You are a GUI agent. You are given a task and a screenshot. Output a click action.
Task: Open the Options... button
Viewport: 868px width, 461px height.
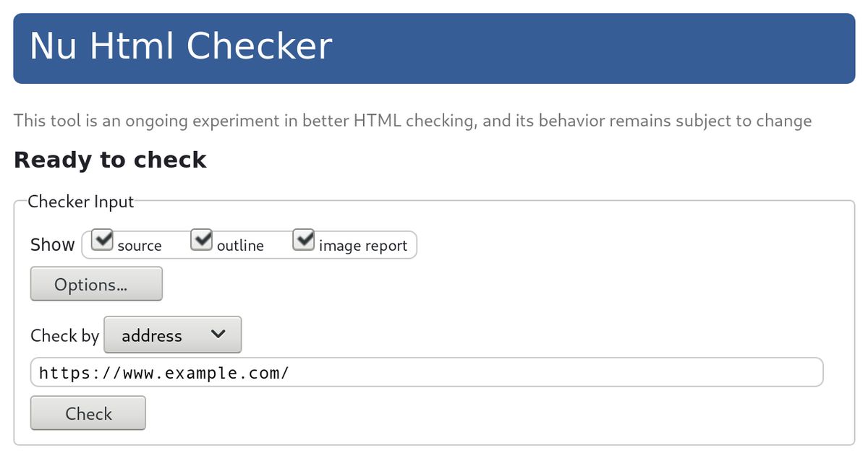[96, 284]
